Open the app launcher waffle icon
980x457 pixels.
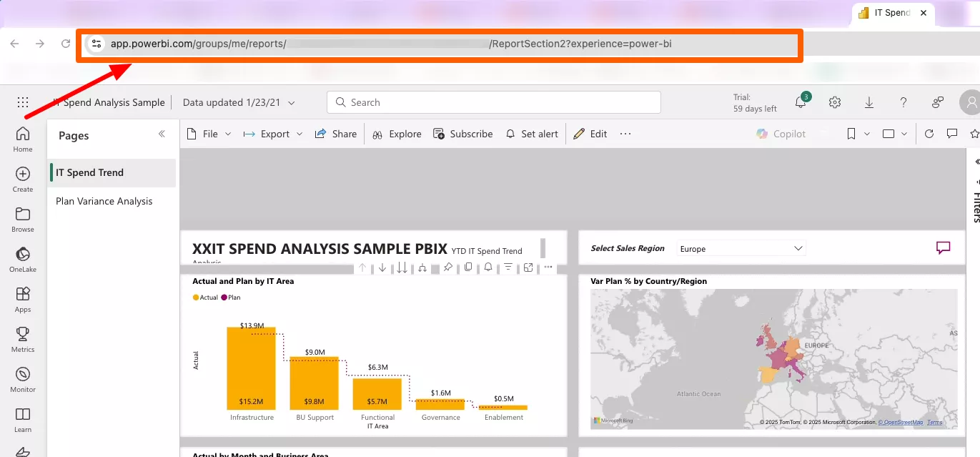23,102
